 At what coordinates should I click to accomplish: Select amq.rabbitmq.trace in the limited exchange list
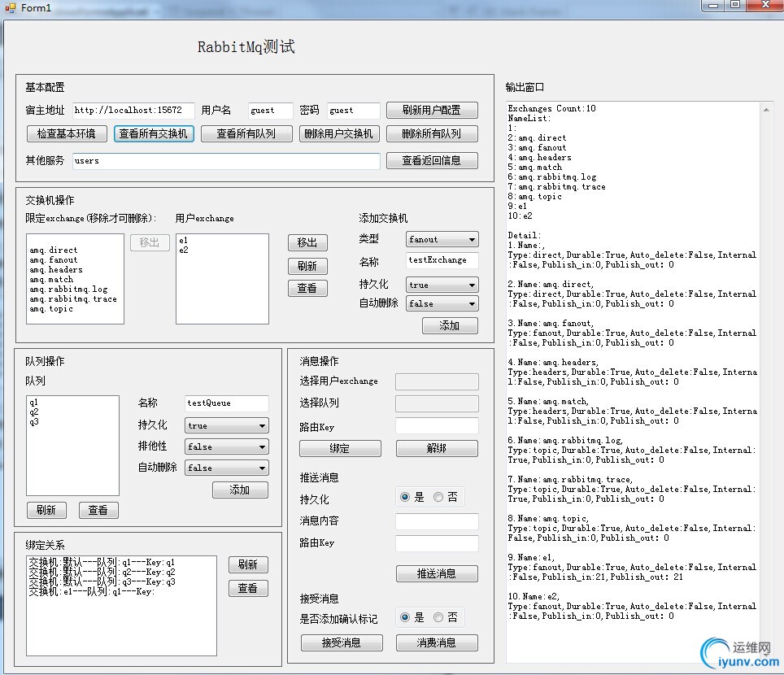[x=73, y=299]
